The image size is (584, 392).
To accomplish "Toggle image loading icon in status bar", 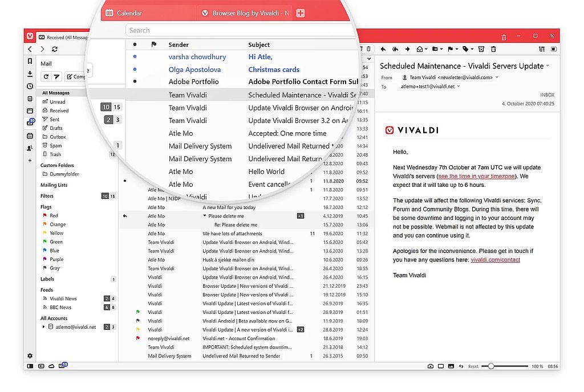I will pos(451,366).
